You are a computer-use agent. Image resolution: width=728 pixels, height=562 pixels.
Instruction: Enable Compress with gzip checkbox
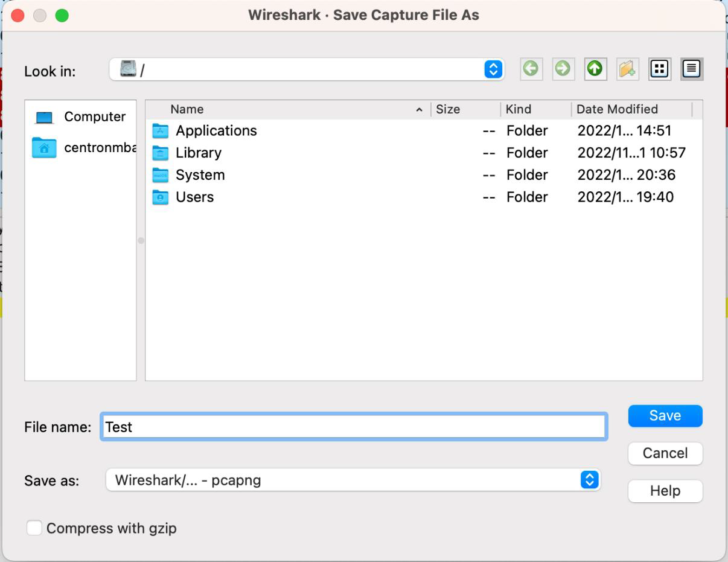tap(34, 528)
